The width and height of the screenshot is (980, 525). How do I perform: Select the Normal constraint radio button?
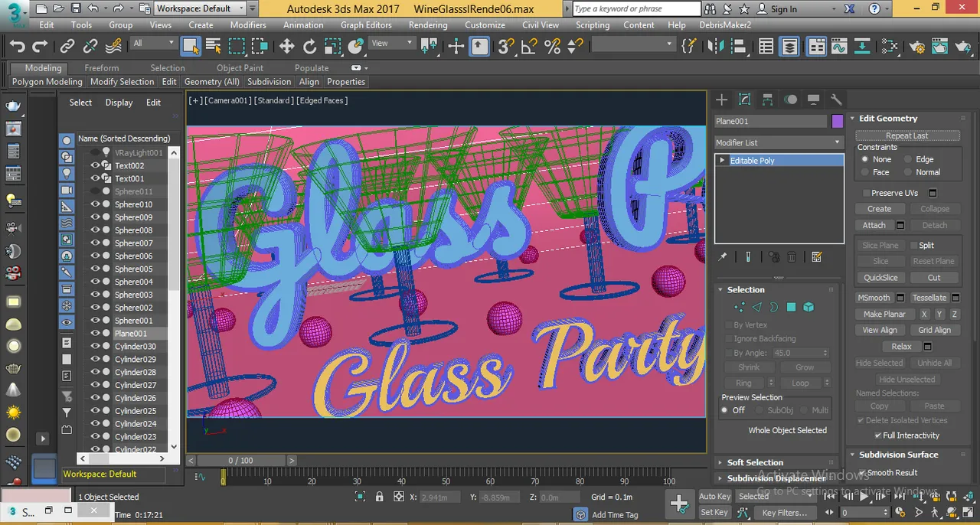[907, 172]
